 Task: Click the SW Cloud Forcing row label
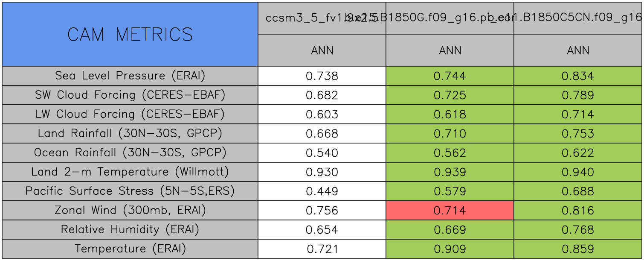point(130,95)
